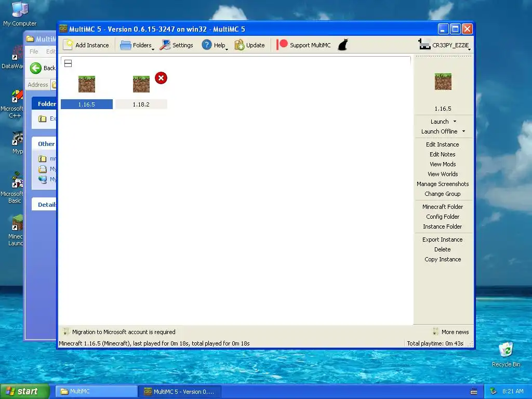Click Edit Notes
The image size is (532, 399).
[x=443, y=154]
